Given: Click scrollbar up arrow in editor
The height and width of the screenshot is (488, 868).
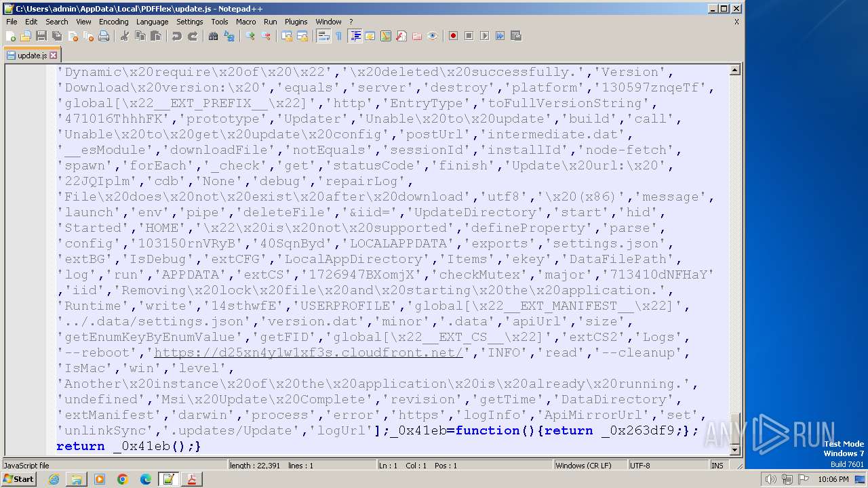Looking at the screenshot, I should click(735, 70).
